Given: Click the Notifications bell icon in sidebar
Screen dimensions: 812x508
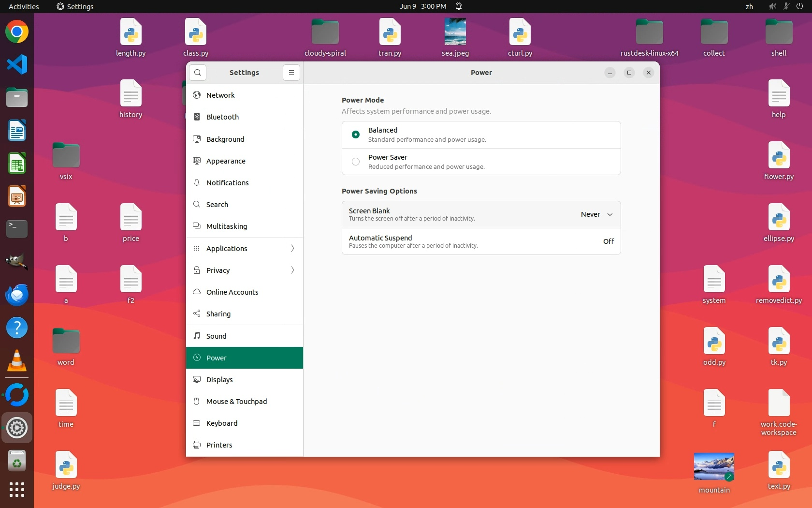Looking at the screenshot, I should 197,183.
